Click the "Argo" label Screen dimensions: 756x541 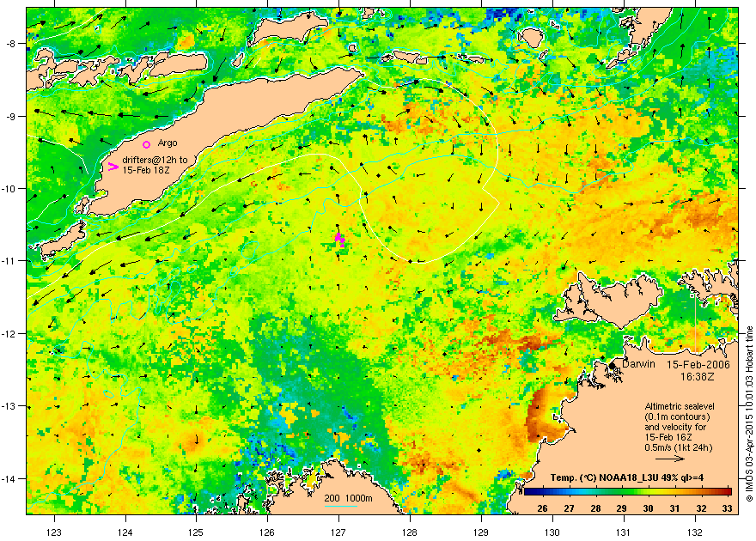168,143
